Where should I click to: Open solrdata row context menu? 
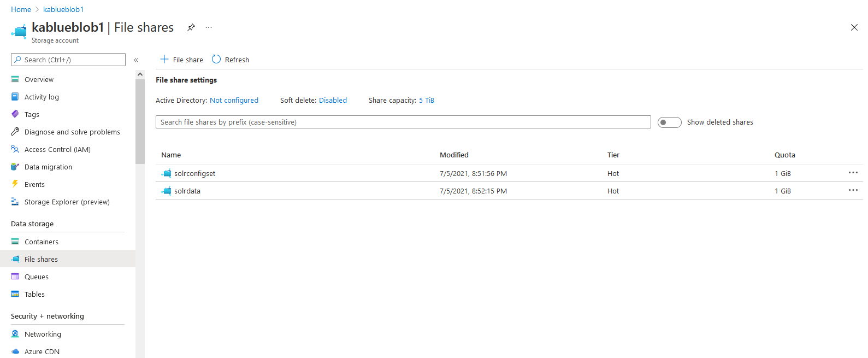point(853,190)
